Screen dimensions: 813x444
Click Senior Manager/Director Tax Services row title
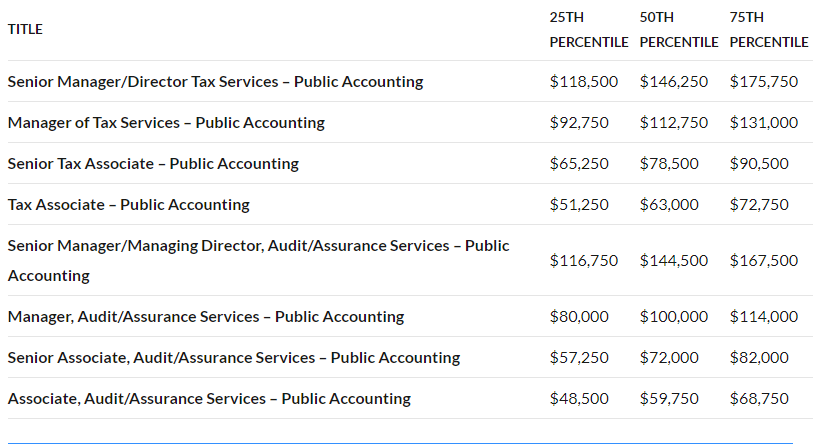click(x=215, y=81)
